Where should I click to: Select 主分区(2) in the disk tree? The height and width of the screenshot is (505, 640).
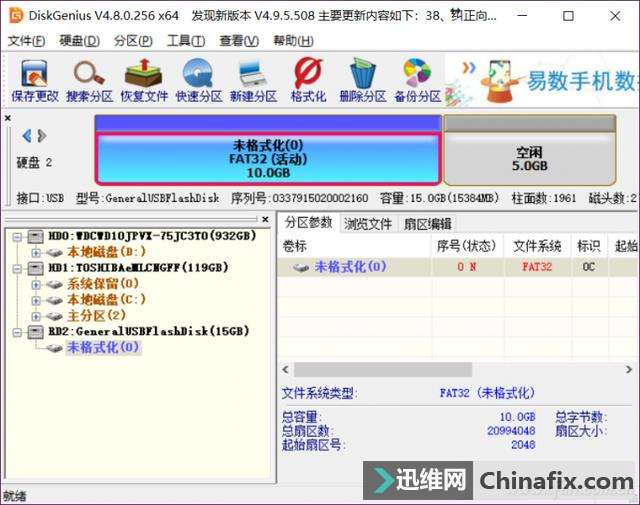point(96,316)
